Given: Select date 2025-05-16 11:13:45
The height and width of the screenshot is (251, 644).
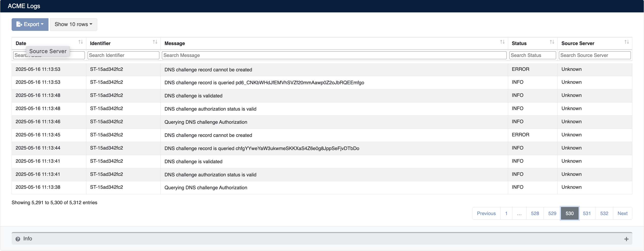Looking at the screenshot, I should [x=38, y=135].
